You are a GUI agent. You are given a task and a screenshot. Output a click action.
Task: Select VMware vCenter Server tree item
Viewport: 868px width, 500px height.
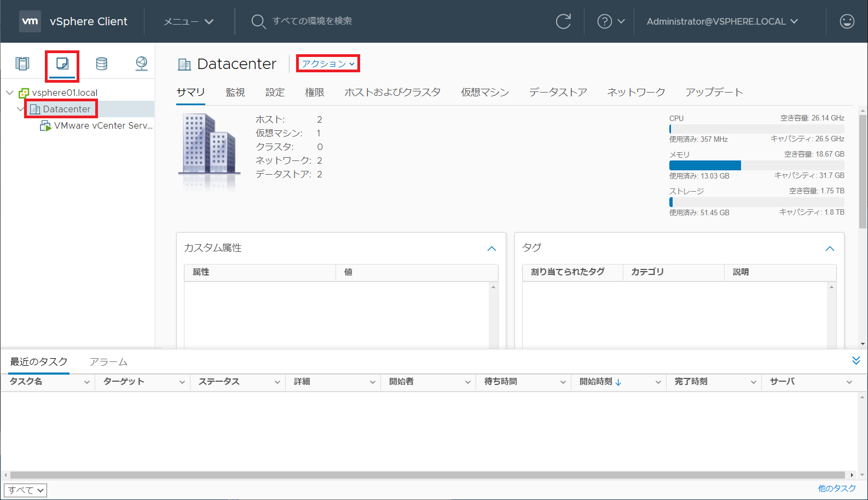(103, 125)
